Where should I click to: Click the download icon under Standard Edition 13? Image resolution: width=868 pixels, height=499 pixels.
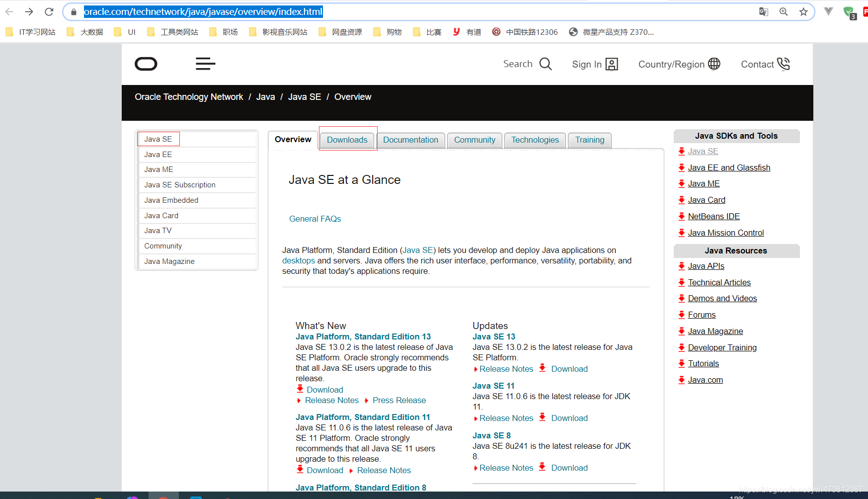[300, 389]
